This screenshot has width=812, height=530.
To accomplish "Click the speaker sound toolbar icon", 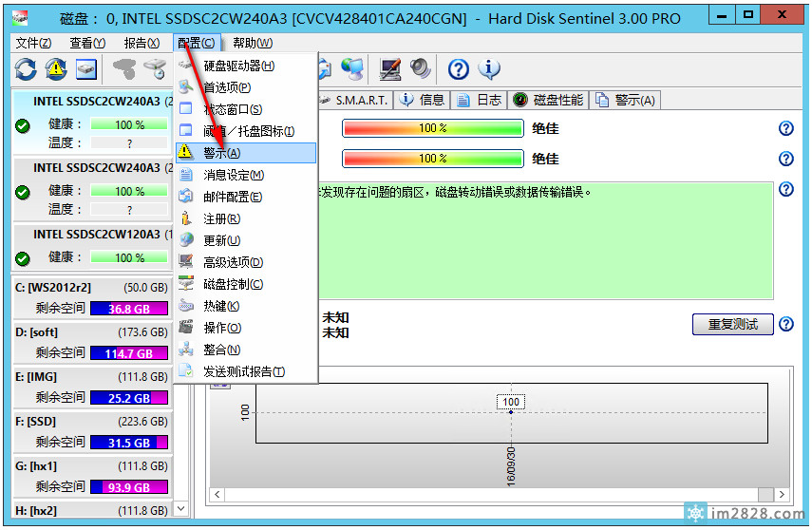I will (421, 69).
